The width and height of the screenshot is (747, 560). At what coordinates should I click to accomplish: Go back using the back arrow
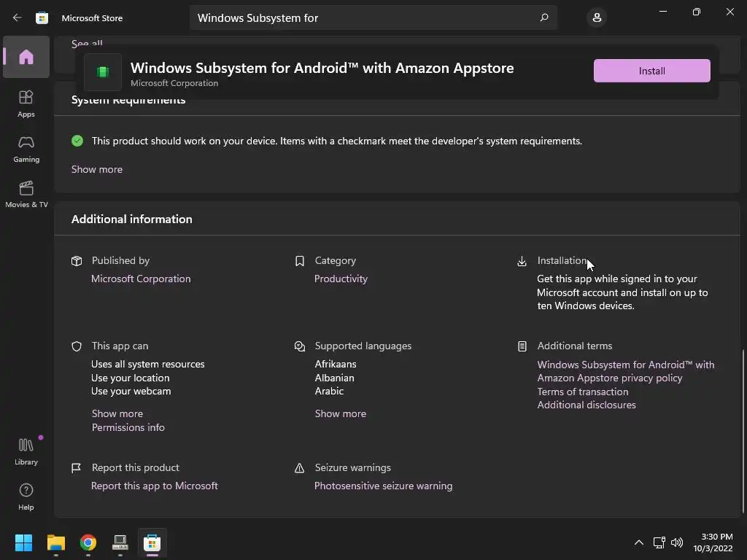[18, 17]
